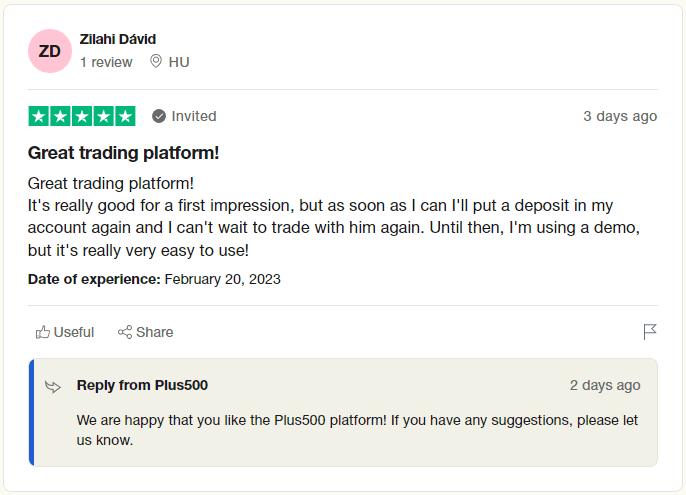
Task: Open Zilahi Dávid's profile name link
Action: 118,39
